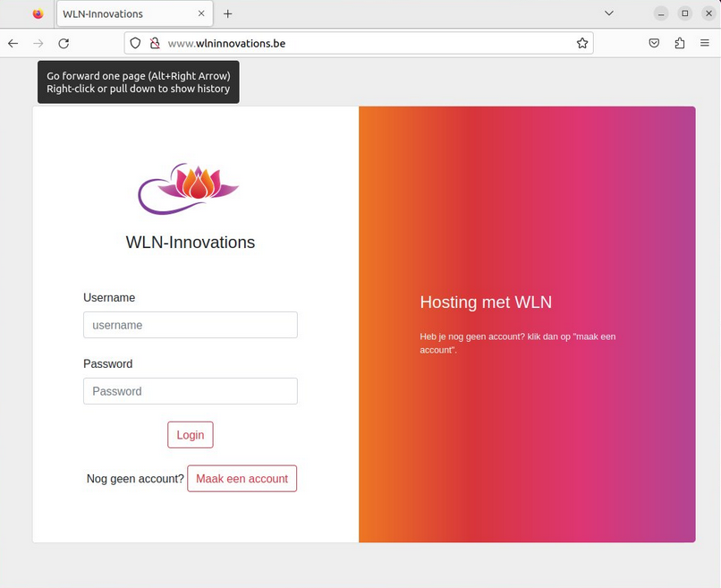Open the Extensions puzzle icon
Viewport: 721px width, 588px height.
click(x=680, y=43)
